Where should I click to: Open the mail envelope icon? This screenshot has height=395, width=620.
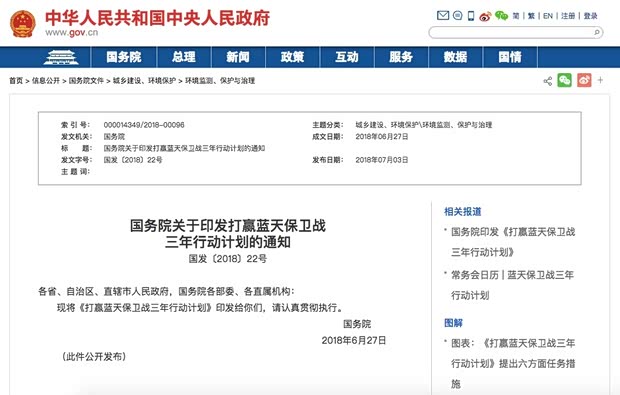click(x=443, y=16)
